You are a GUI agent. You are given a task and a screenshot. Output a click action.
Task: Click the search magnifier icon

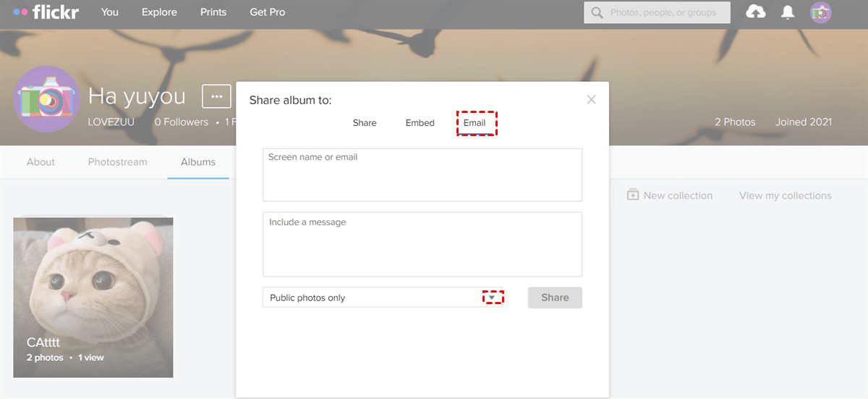[597, 12]
